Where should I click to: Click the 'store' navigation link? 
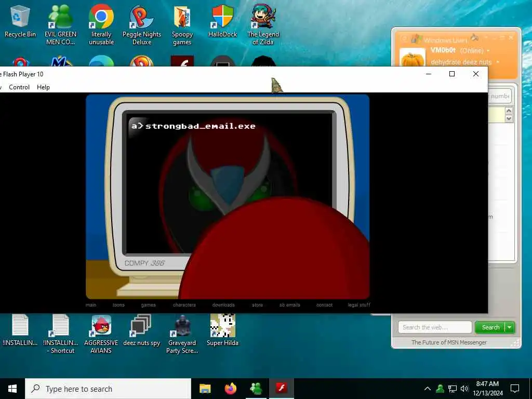(257, 304)
